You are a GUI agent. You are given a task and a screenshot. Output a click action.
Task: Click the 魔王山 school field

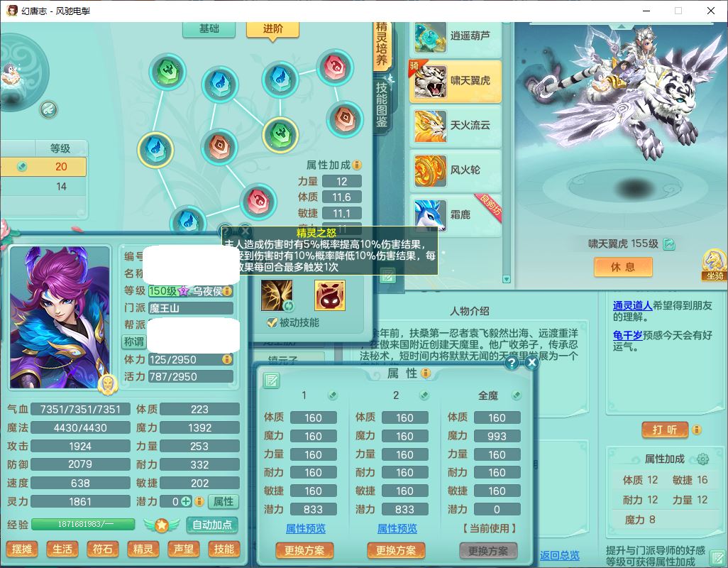pyautogui.click(x=191, y=308)
